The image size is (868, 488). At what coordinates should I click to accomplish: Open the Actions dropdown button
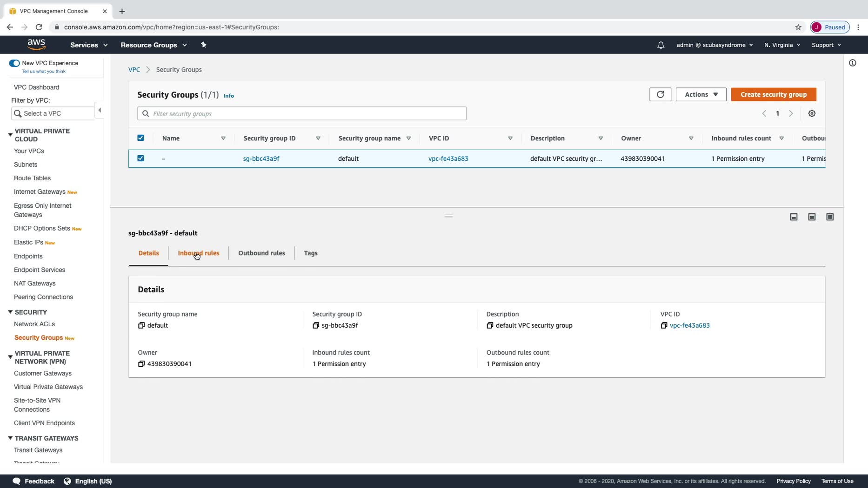coord(701,94)
